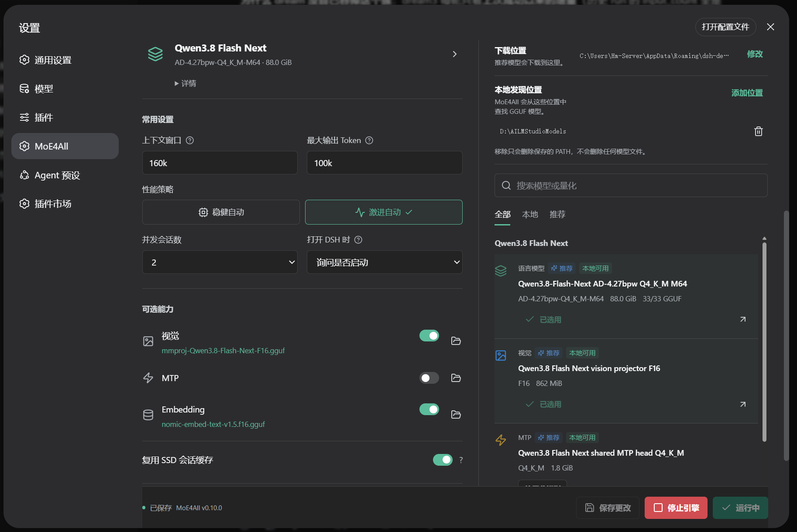
Task: Disable the 视觉 capability toggle
Action: coord(429,335)
